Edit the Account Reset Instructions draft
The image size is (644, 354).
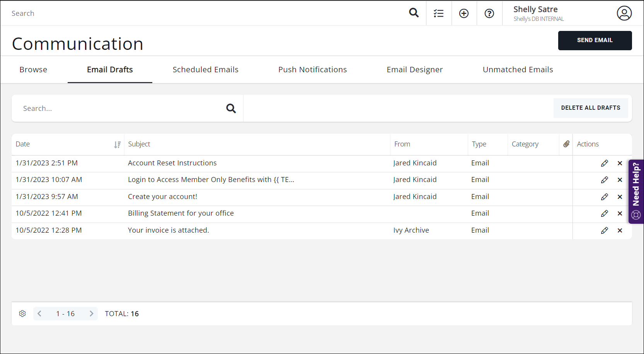tap(605, 163)
